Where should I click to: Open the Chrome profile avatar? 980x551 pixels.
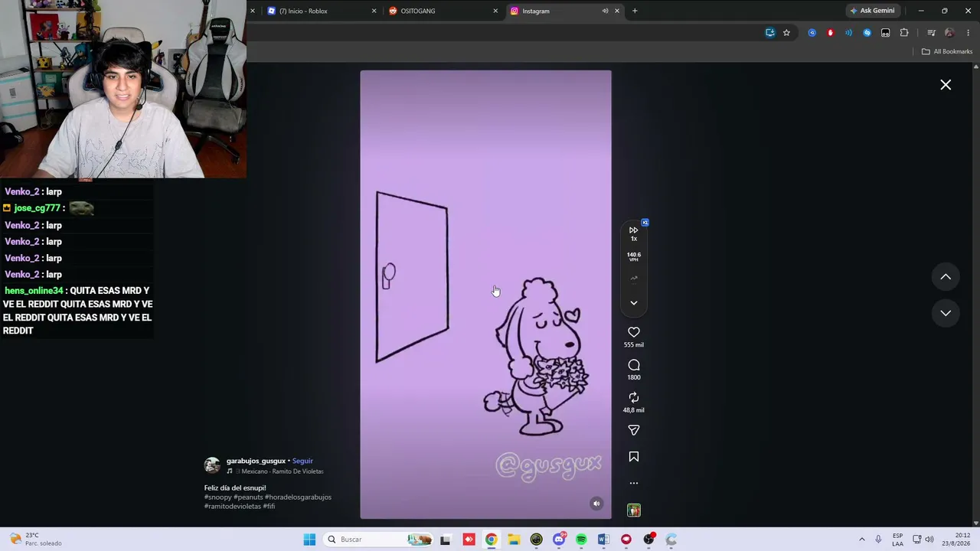949,33
